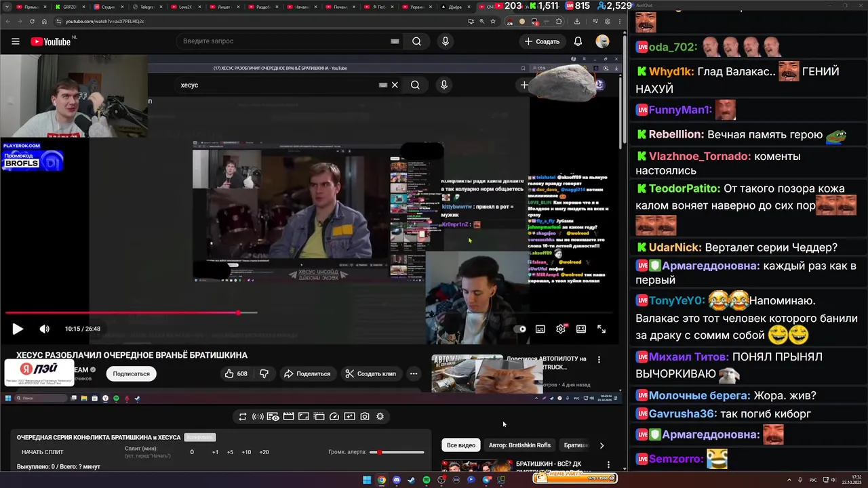The width and height of the screenshot is (868, 488).
Task: Seek on the red video progress bar
Action: click(x=131, y=312)
